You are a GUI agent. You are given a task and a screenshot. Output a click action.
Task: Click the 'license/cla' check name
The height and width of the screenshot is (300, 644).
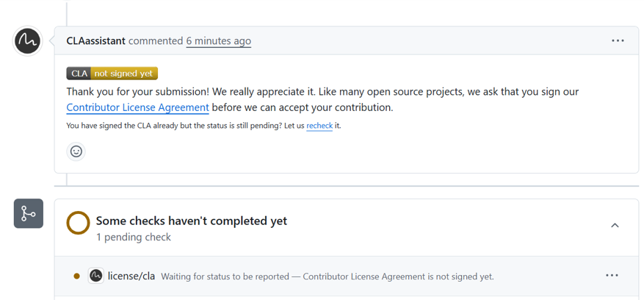[131, 276]
